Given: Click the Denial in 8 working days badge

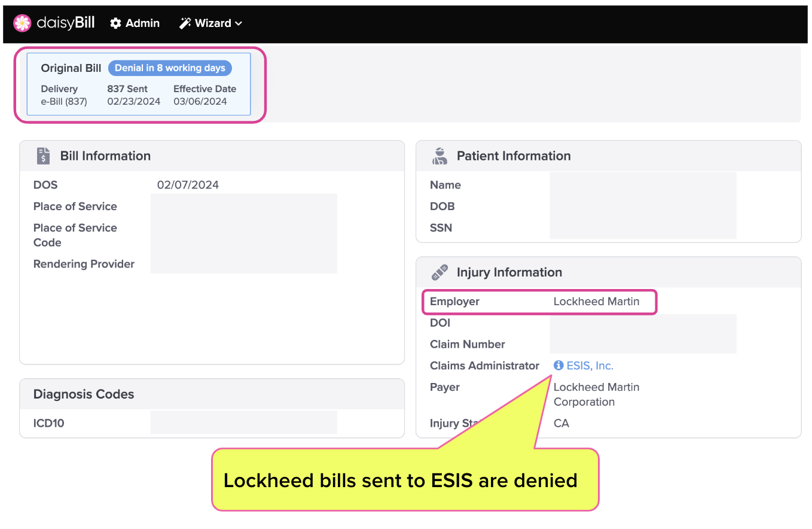Looking at the screenshot, I should 170,68.
